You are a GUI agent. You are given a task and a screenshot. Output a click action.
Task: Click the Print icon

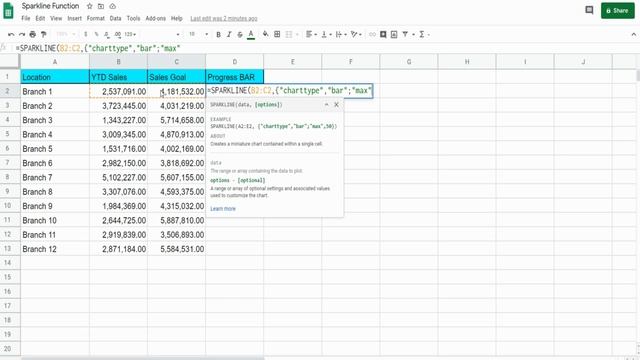coord(33,34)
